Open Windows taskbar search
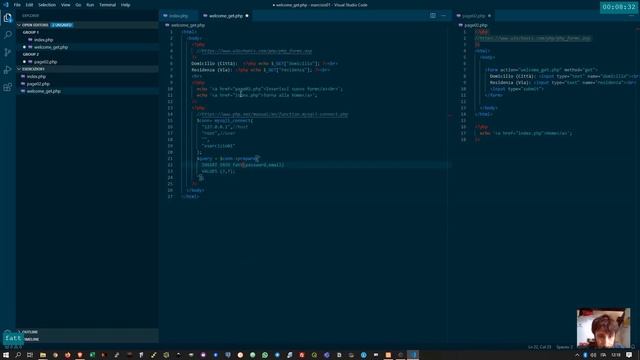 [18, 355]
